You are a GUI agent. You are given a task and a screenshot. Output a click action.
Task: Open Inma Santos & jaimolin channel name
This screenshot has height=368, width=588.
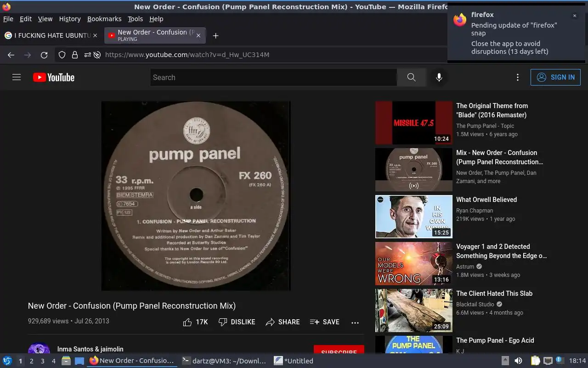[x=90, y=349]
